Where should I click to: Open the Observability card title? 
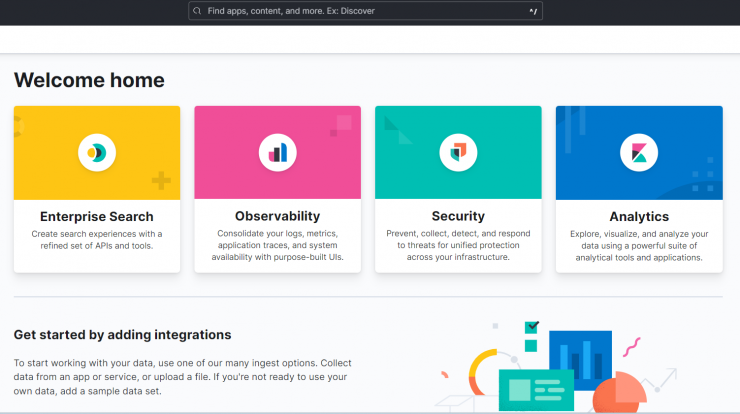pos(278,216)
